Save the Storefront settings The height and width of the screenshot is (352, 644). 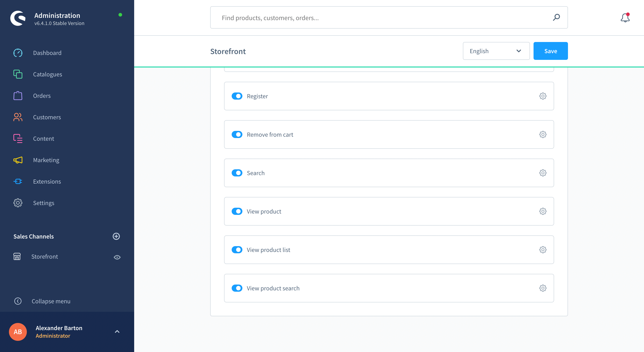(551, 51)
